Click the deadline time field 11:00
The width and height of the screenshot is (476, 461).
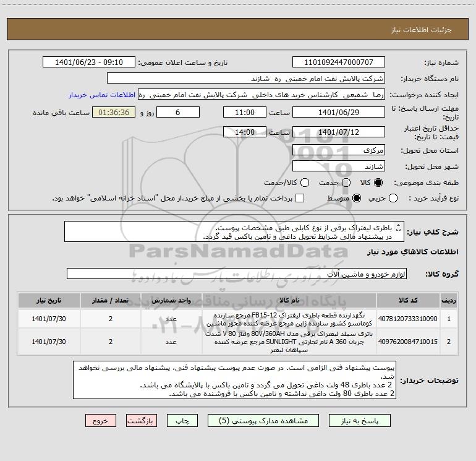coord(245,112)
